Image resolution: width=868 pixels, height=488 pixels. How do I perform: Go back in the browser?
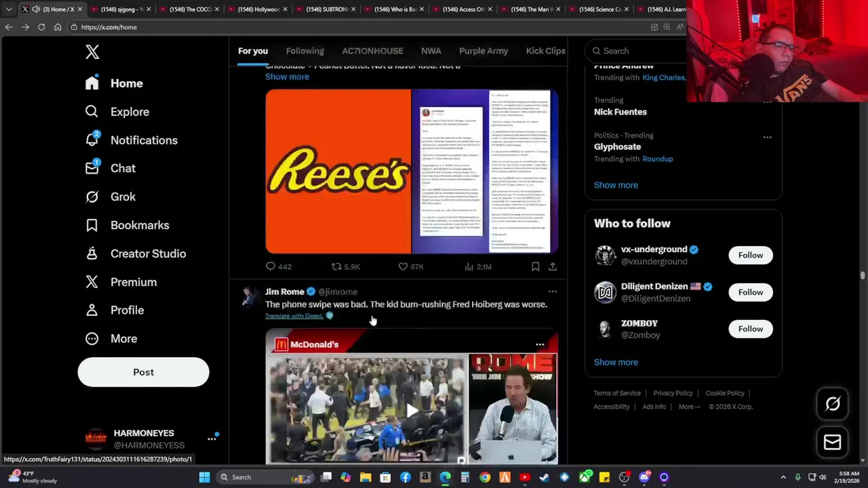click(x=9, y=27)
